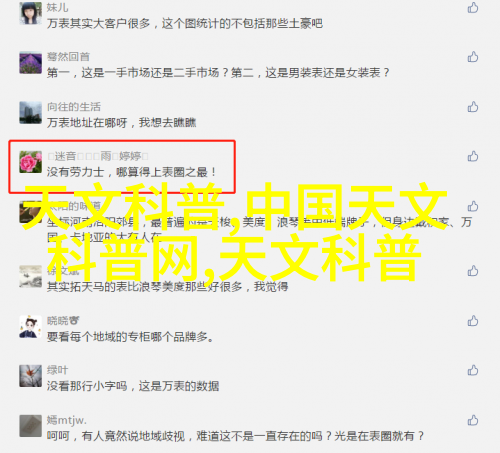Screen dimensions: 500x453
Task: Like the 没有劳力士 comment
Action: [473, 156]
